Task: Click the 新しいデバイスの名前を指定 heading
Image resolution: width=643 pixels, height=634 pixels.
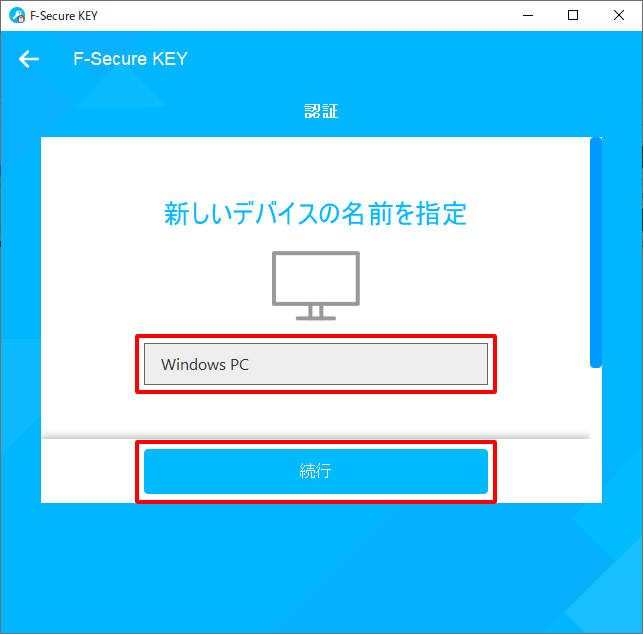Action: (x=315, y=214)
